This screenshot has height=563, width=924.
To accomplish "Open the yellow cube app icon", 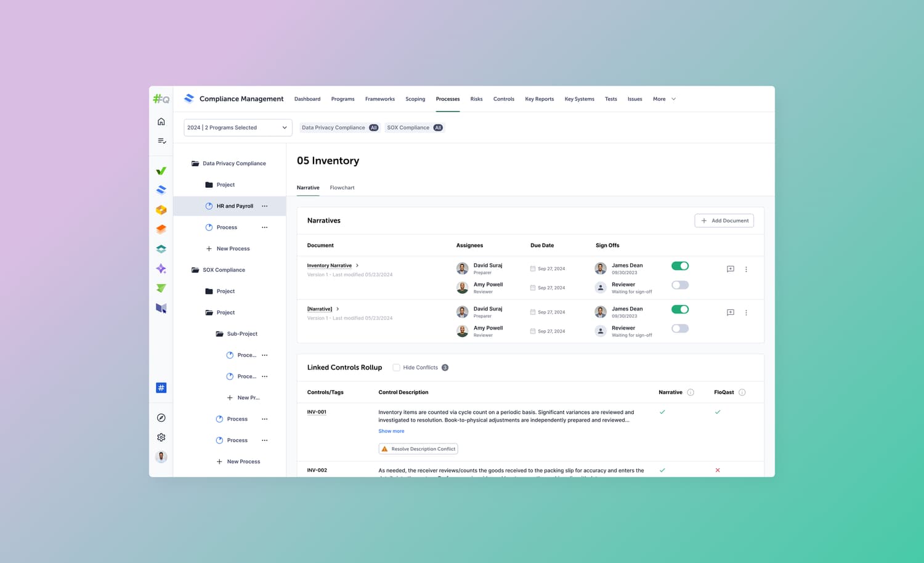I will [161, 210].
